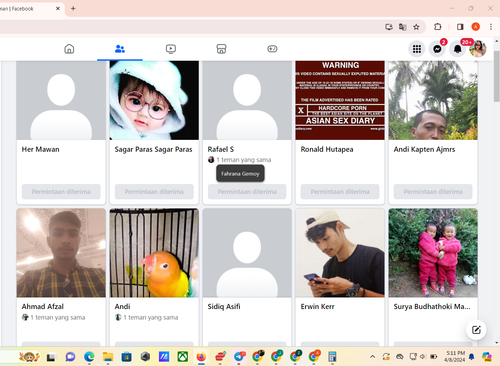
Task: Click Permintaan diterima under Rafael S
Action: 247,192
